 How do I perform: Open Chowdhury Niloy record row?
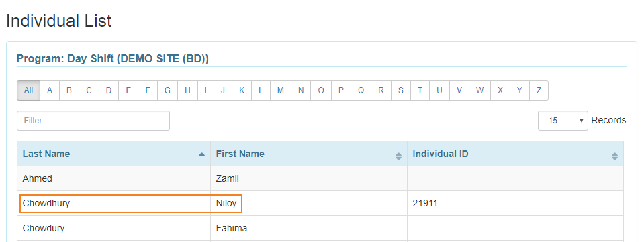click(320, 203)
